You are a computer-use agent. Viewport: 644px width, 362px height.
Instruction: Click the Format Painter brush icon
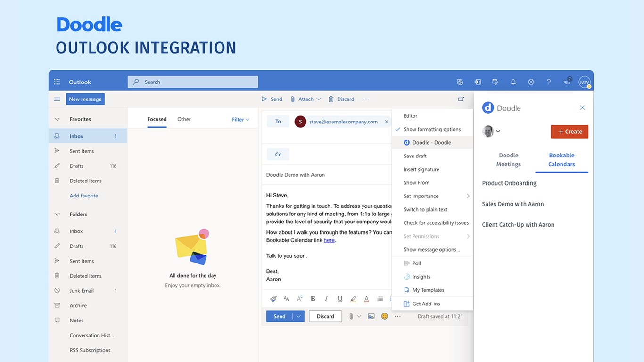pyautogui.click(x=273, y=299)
